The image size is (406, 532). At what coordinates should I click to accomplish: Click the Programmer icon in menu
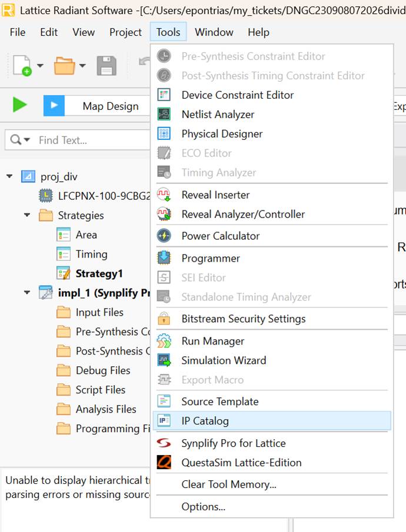pyautogui.click(x=164, y=258)
